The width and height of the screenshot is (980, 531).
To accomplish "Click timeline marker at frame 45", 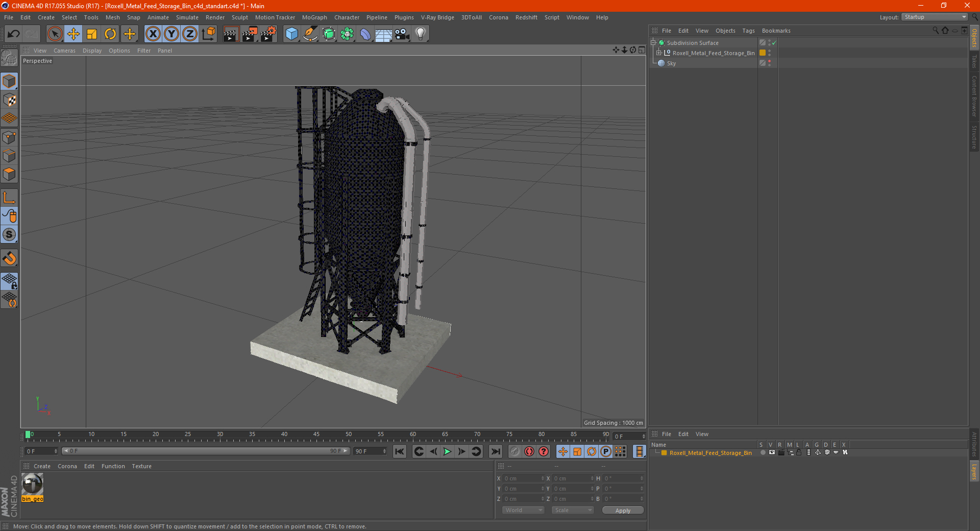I will [x=316, y=435].
